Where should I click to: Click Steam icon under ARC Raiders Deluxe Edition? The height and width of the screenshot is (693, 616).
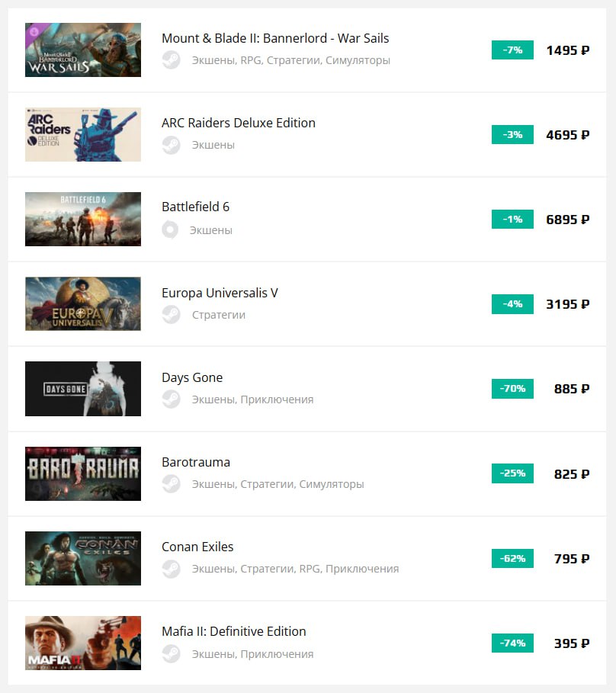pos(172,145)
